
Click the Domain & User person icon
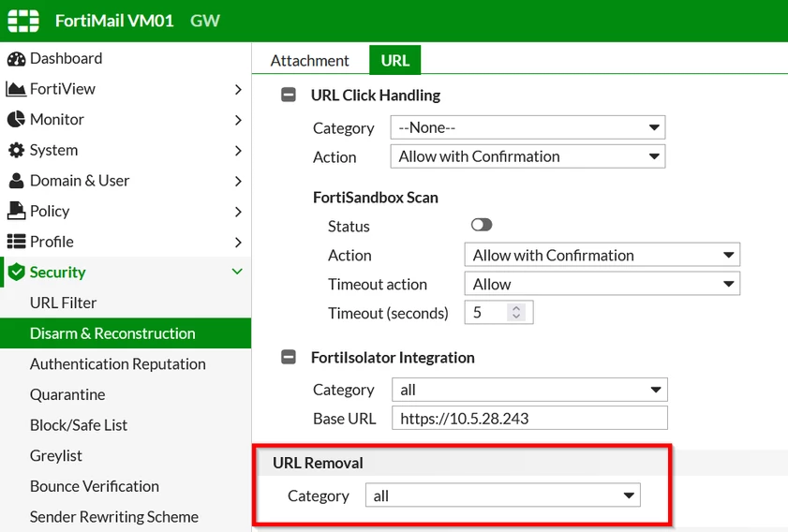click(16, 181)
